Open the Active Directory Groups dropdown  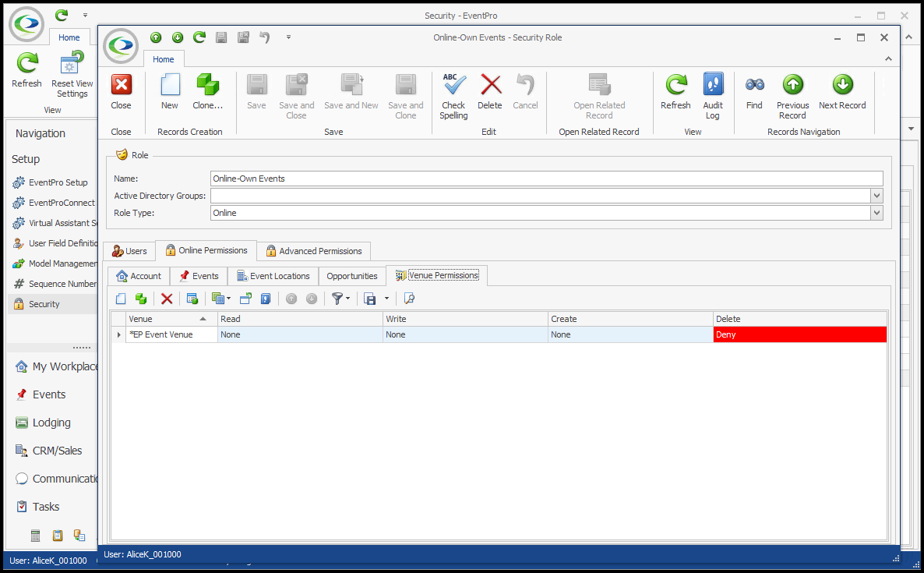(x=876, y=196)
